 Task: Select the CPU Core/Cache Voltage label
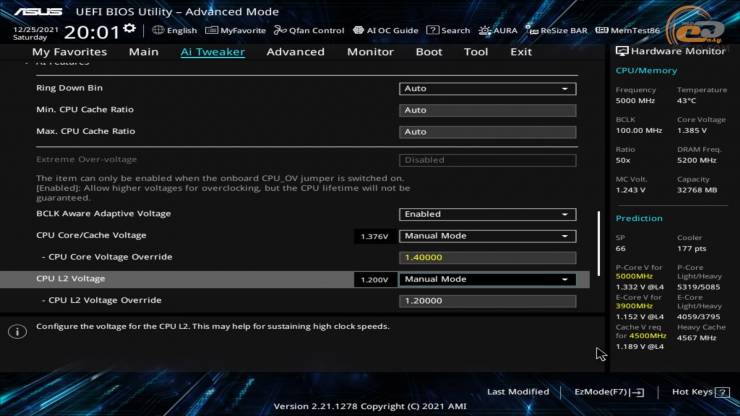(91, 235)
